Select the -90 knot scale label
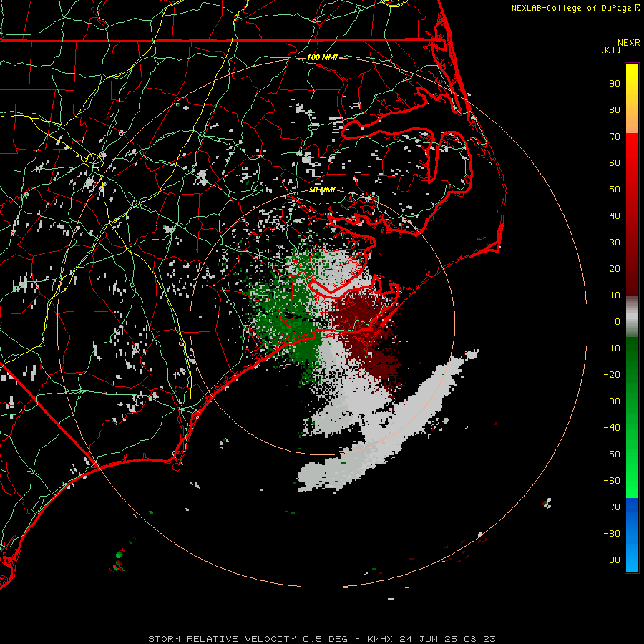This screenshot has width=644, height=644. coord(612,560)
